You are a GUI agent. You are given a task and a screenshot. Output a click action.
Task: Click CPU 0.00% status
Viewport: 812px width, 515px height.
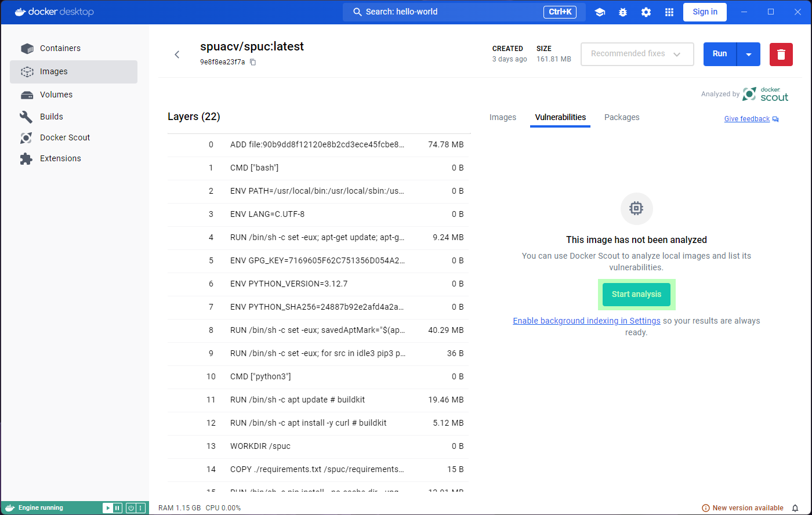pyautogui.click(x=223, y=508)
